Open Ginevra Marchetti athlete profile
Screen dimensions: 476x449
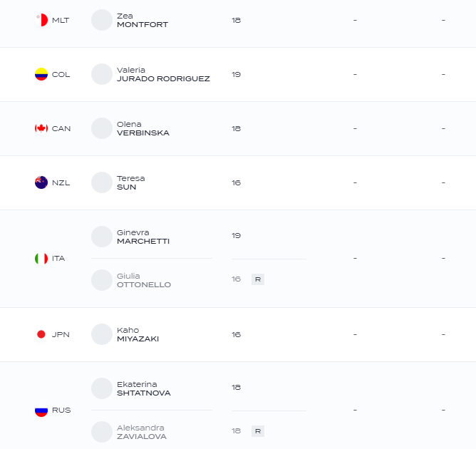[143, 237]
